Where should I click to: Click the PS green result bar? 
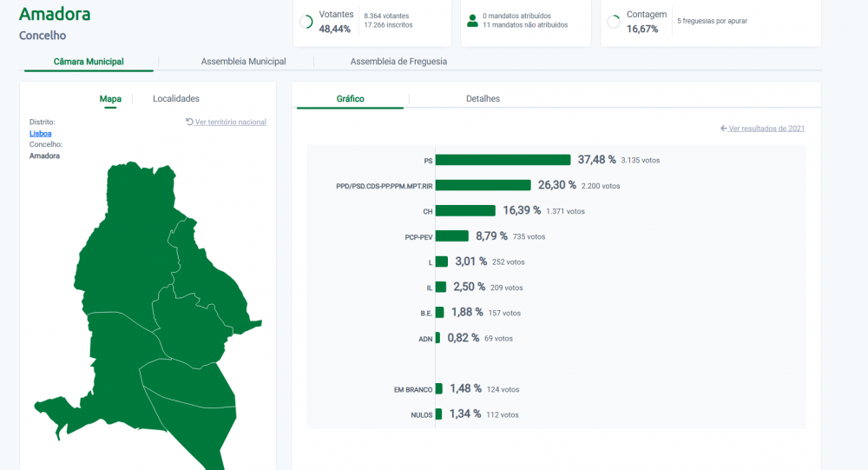coord(503,160)
